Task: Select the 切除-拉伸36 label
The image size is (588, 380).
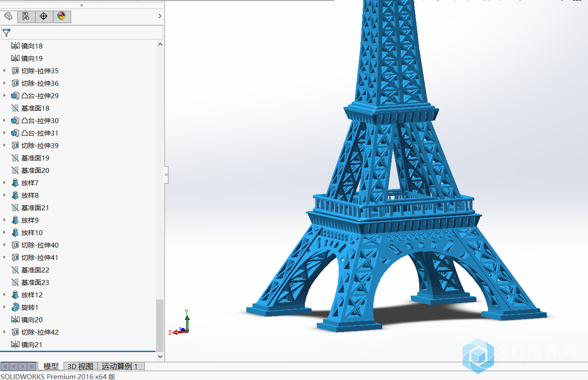Action: [40, 83]
